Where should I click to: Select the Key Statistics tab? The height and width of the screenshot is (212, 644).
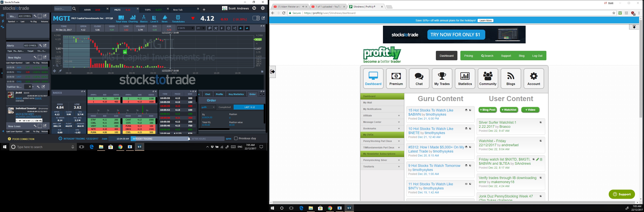[x=236, y=94]
